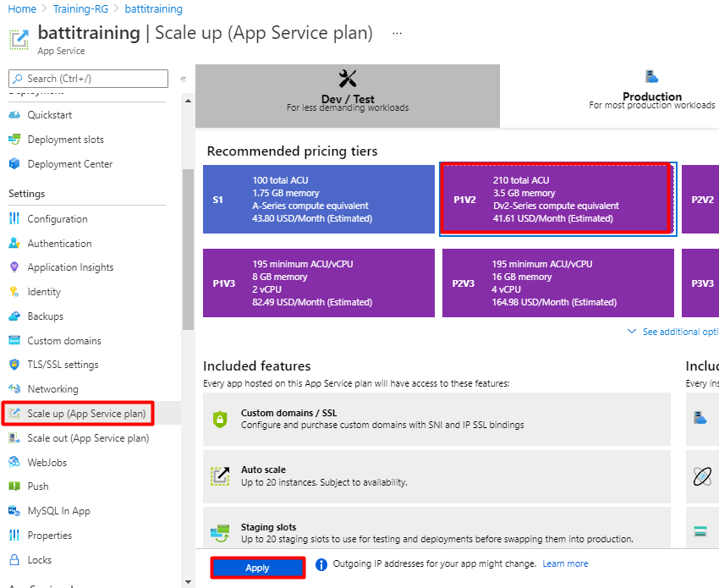The image size is (719, 588).
Task: Click the Apply button
Action: tap(258, 568)
